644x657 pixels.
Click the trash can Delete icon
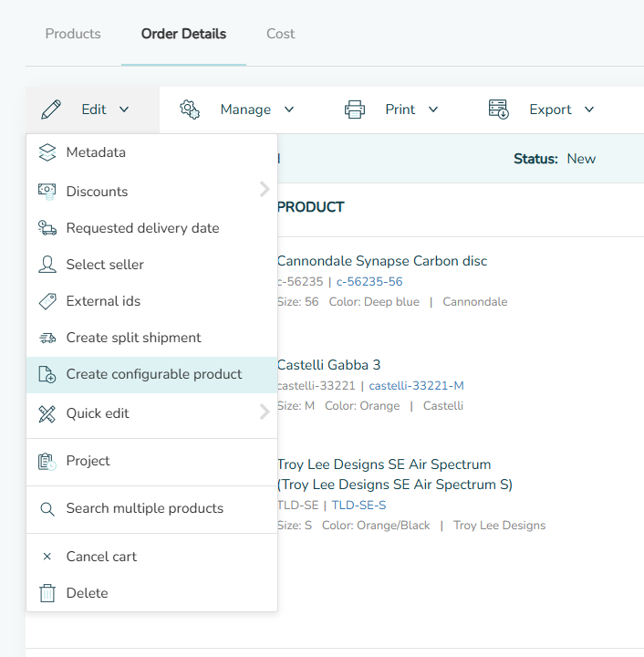click(x=47, y=593)
